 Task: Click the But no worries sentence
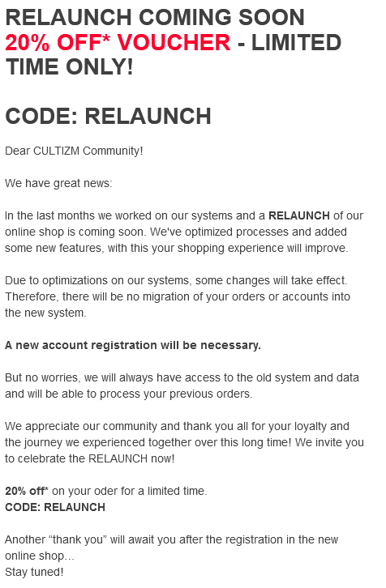[x=182, y=377]
